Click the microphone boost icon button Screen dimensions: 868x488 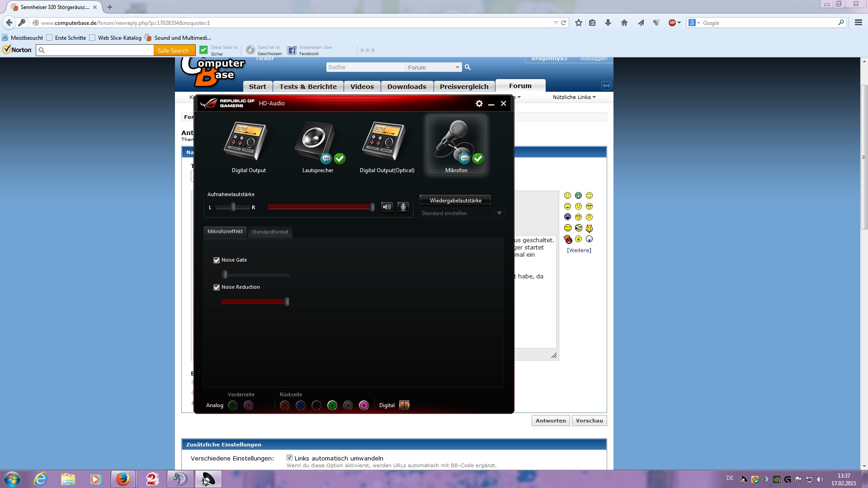coord(403,207)
